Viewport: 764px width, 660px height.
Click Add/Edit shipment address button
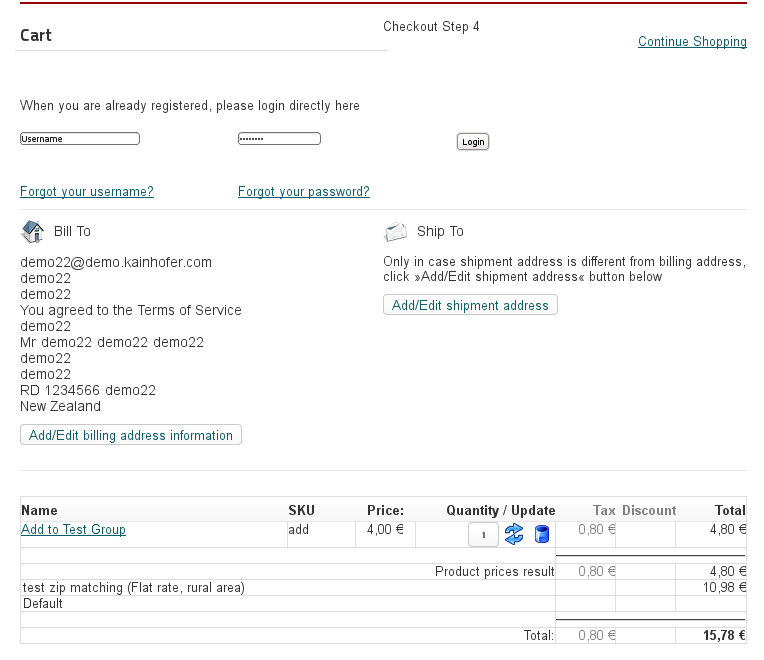(470, 305)
